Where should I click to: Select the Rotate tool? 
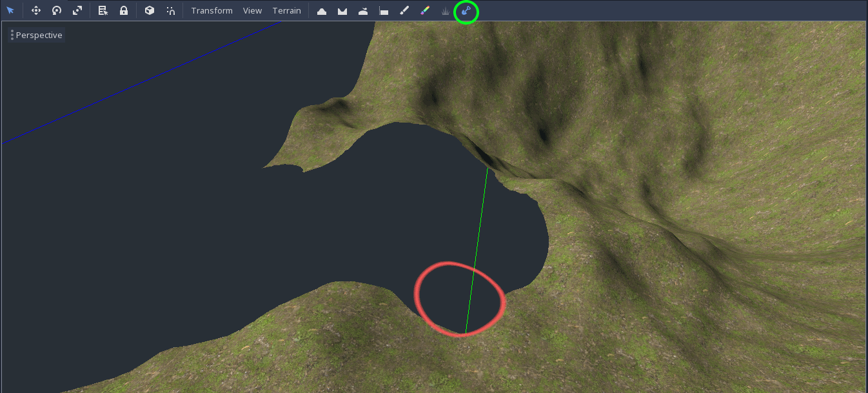(x=57, y=10)
